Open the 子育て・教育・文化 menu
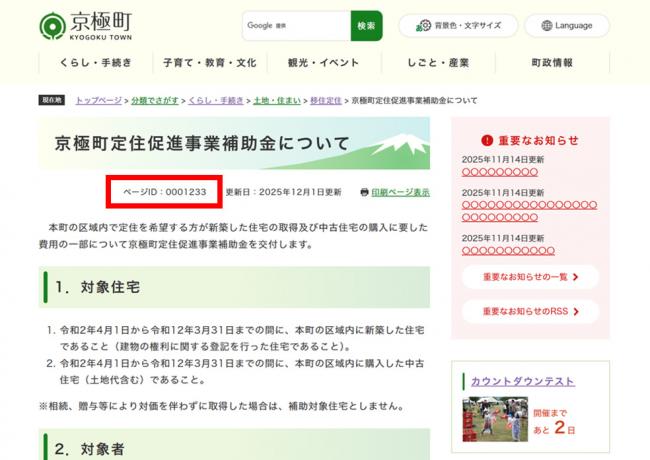 pyautogui.click(x=210, y=63)
